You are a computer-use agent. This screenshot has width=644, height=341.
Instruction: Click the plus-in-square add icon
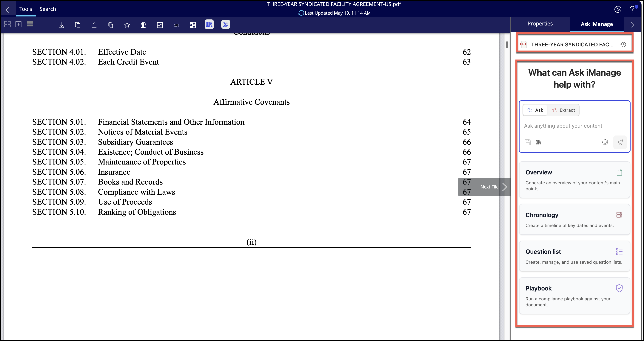(x=19, y=24)
